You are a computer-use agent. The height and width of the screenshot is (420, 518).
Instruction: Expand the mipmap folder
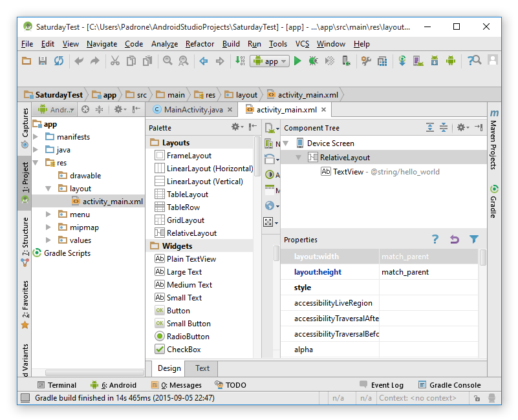click(49, 227)
